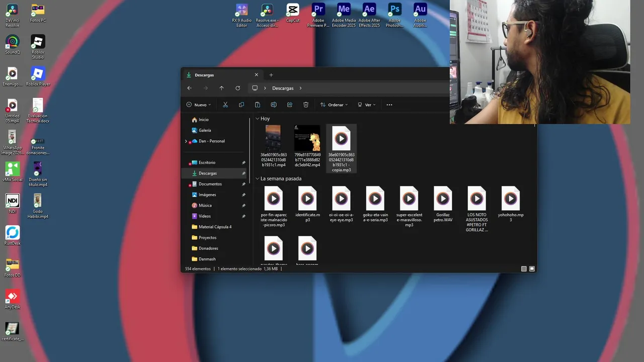The width and height of the screenshot is (644, 362).
Task: Select AnyDesk desktop icon
Action: [x=12, y=299]
